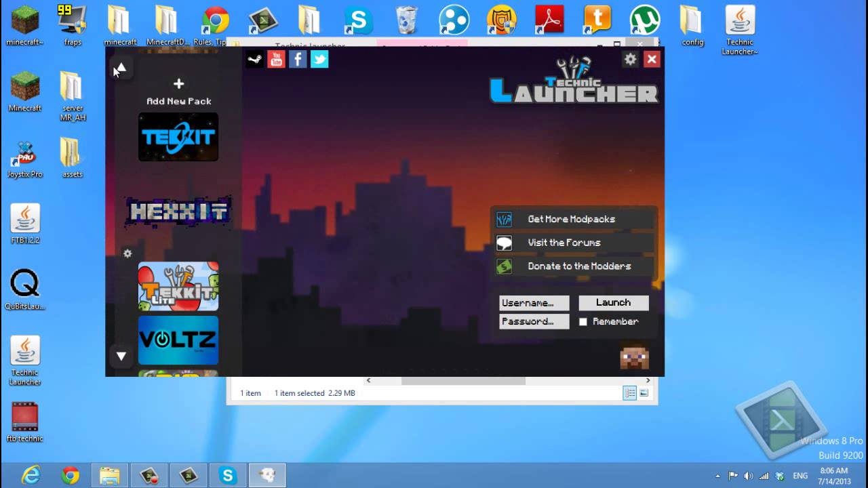Select the Tekkit Lite modpack thumbnail
Viewport: 868px width, 488px height.
pos(178,286)
